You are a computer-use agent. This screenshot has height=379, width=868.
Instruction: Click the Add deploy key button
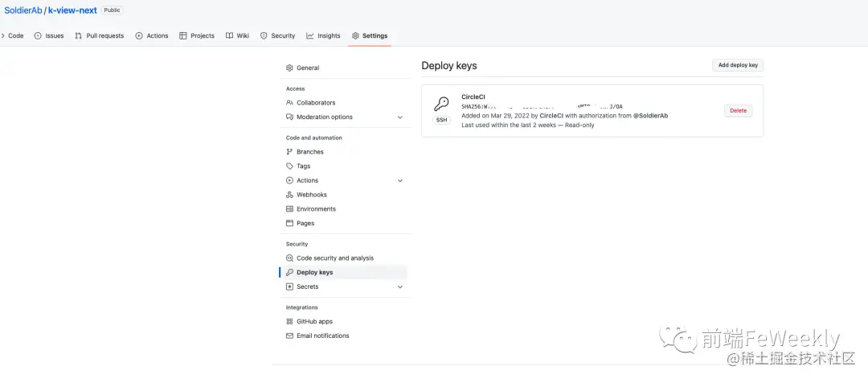click(x=738, y=65)
